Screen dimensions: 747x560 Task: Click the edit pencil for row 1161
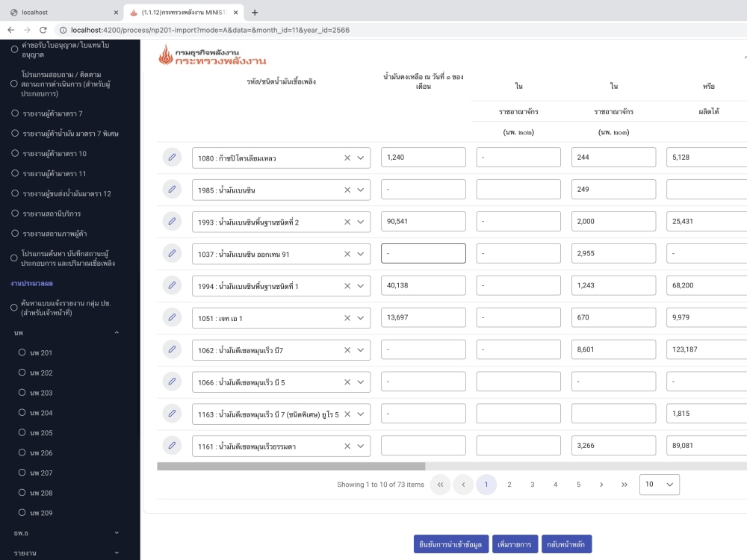coord(172,446)
